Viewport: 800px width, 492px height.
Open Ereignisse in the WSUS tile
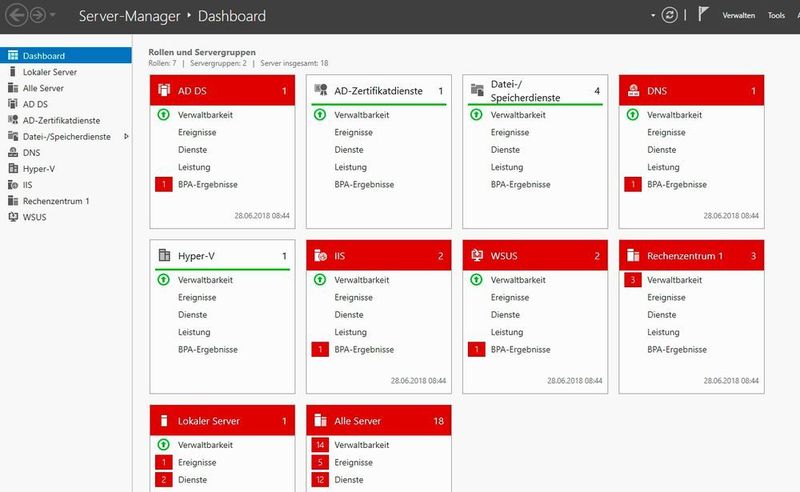(510, 297)
